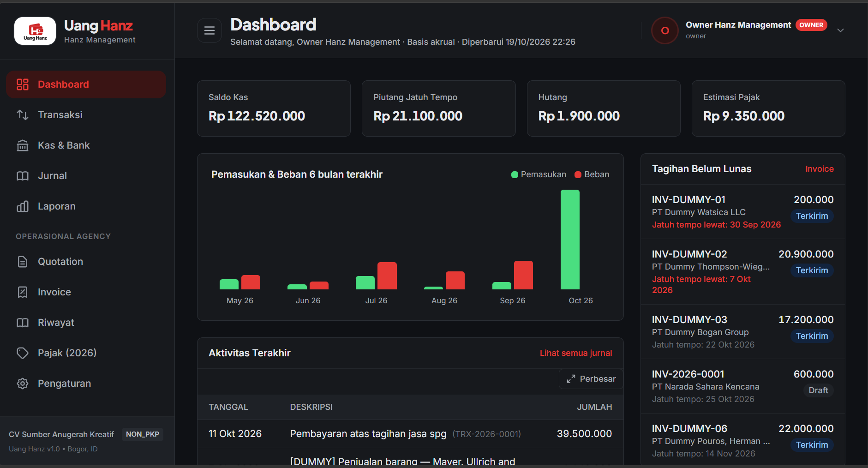Toggle the green Pemasukan legend swatch
868x468 pixels.
tap(515, 174)
